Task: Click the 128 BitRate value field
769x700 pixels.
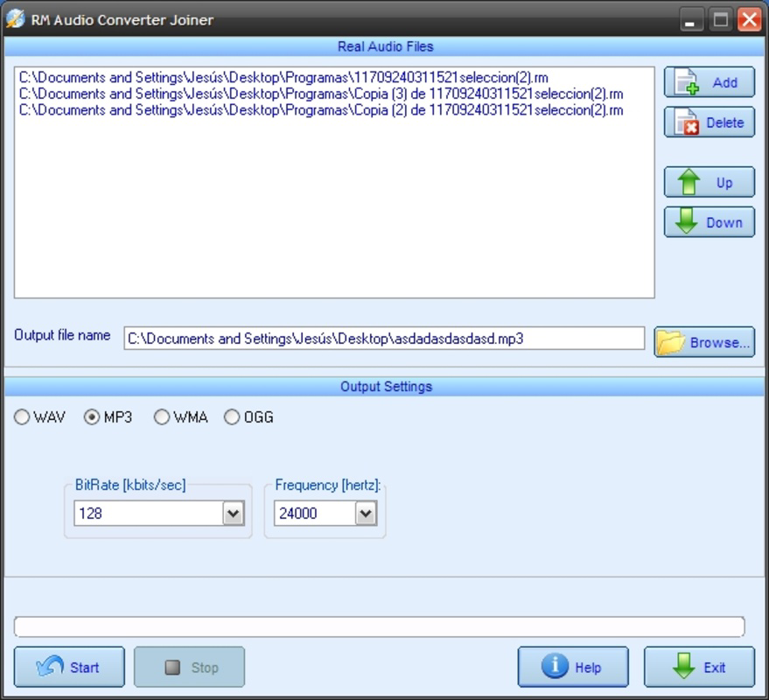Action: [x=149, y=514]
